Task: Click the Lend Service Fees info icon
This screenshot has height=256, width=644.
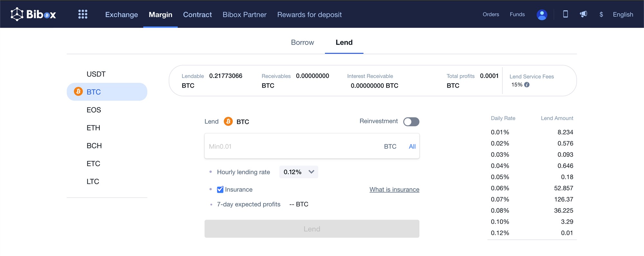Action: (x=527, y=85)
